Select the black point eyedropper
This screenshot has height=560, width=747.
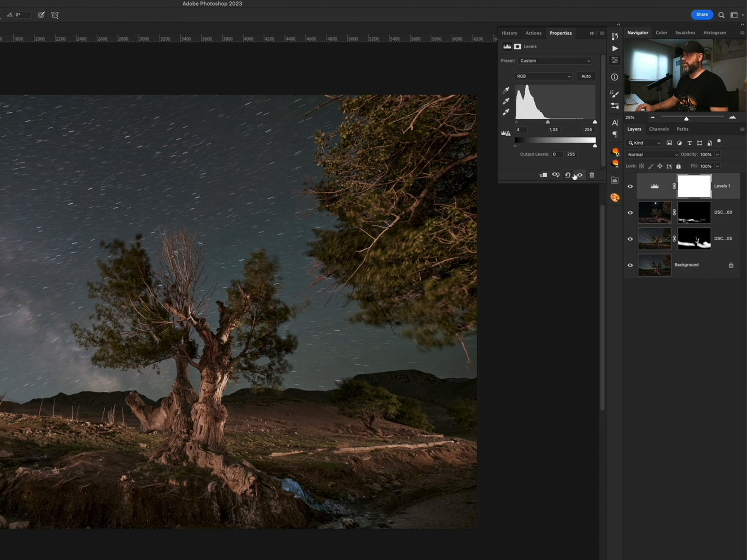click(506, 90)
